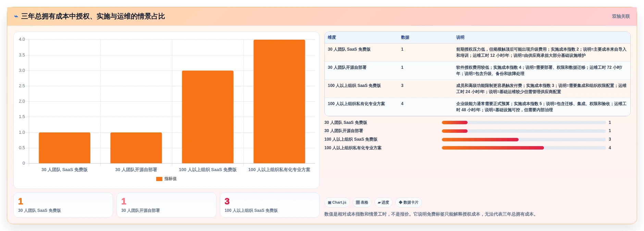644x231 pixels.
Task: Click the bar for 30 人团队 SaaS 免费版
Action: [x=64, y=148]
